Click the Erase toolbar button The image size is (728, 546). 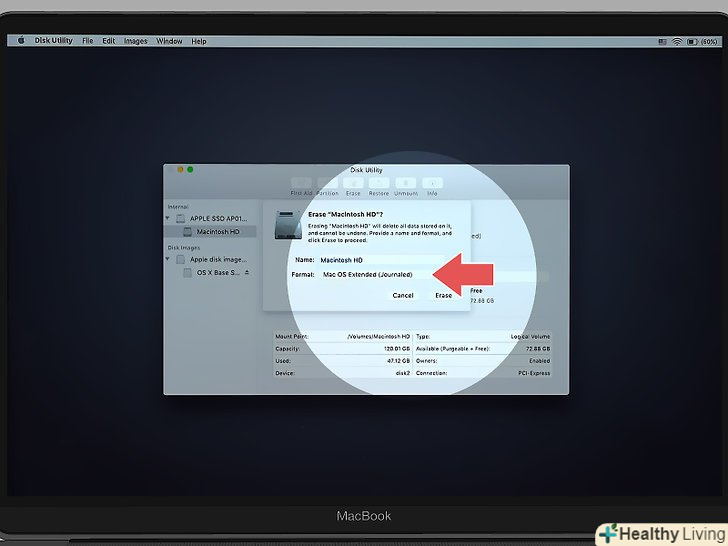pyautogui.click(x=353, y=187)
